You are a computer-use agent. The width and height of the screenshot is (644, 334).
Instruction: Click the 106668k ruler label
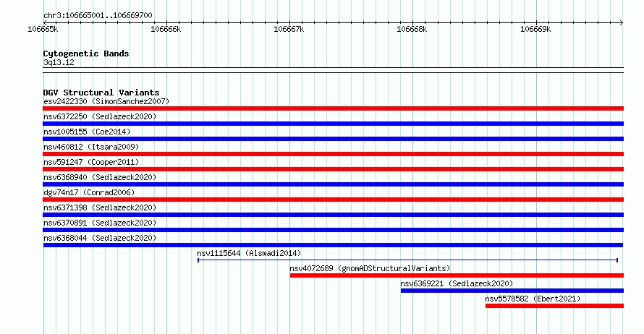(412, 29)
